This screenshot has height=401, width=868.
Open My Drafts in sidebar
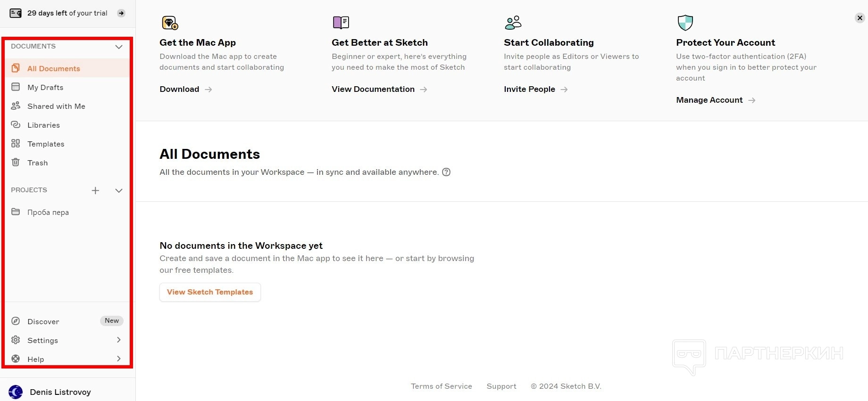(x=45, y=87)
